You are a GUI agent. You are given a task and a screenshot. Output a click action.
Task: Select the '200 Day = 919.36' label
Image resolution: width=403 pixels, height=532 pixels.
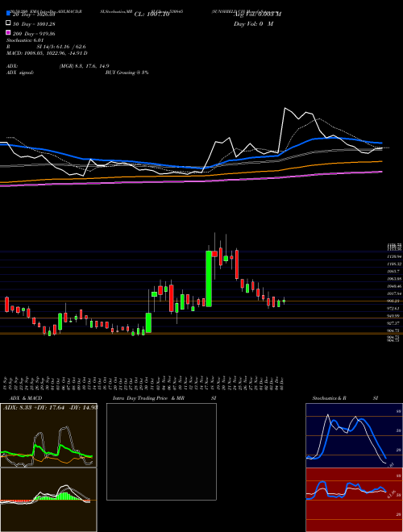(35, 34)
